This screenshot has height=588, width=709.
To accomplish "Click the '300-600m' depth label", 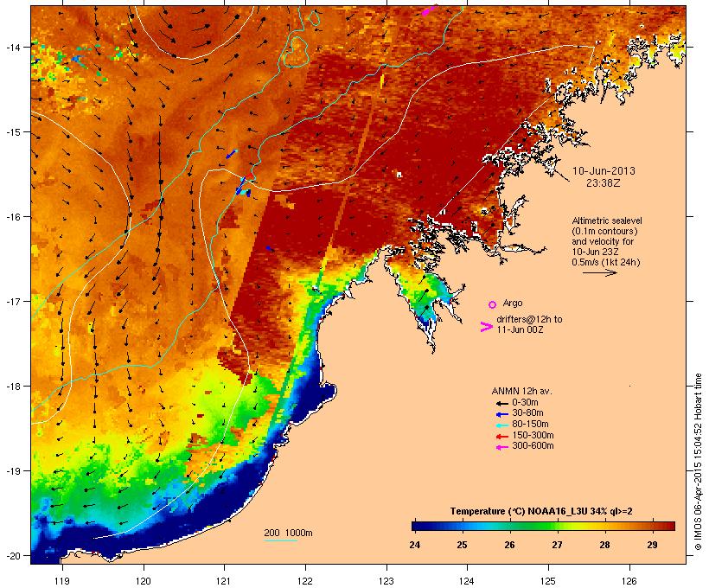I will pos(533,446).
